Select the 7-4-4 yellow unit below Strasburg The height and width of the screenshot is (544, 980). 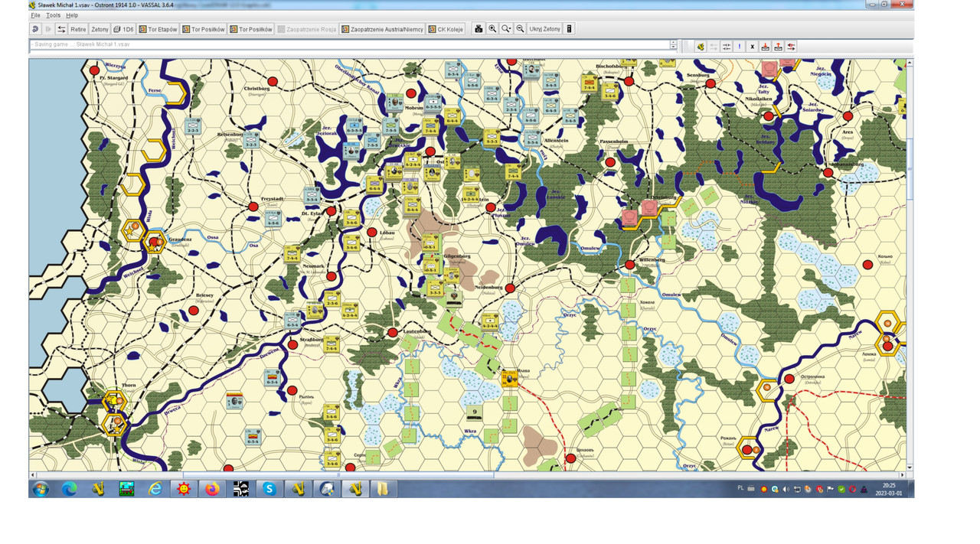pyautogui.click(x=332, y=344)
